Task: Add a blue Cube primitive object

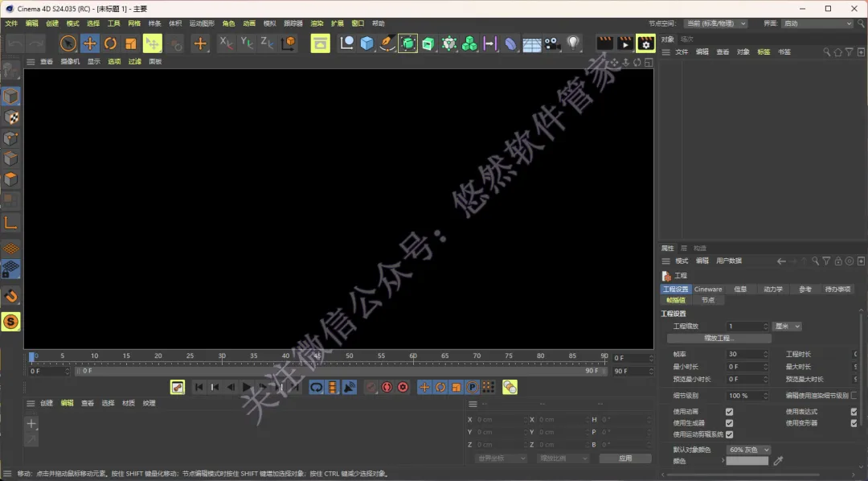Action: [x=366, y=43]
